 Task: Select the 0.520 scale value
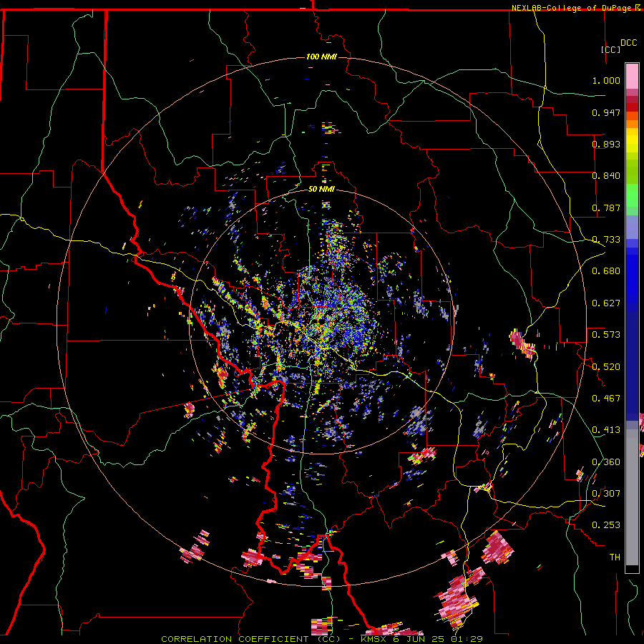[x=606, y=367]
